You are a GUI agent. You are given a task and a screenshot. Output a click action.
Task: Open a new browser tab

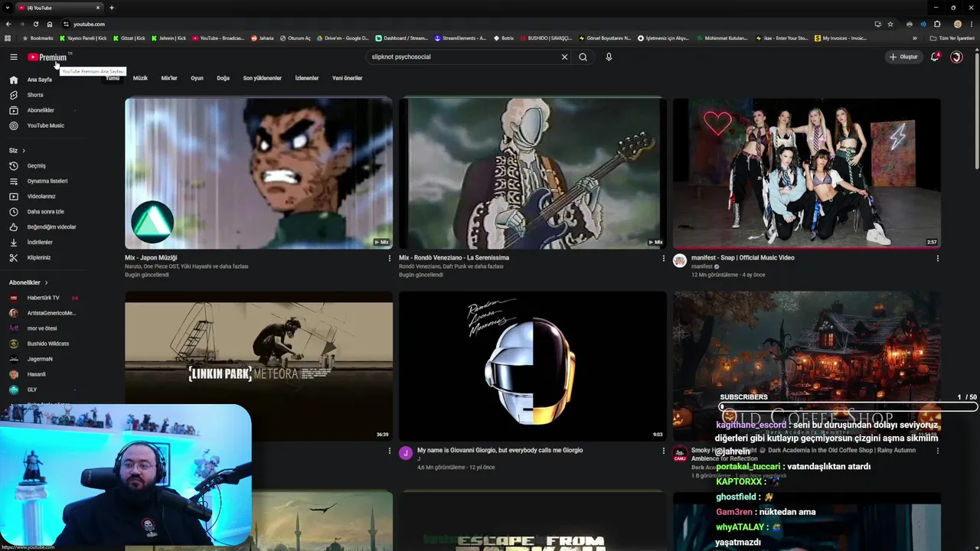[x=112, y=8]
